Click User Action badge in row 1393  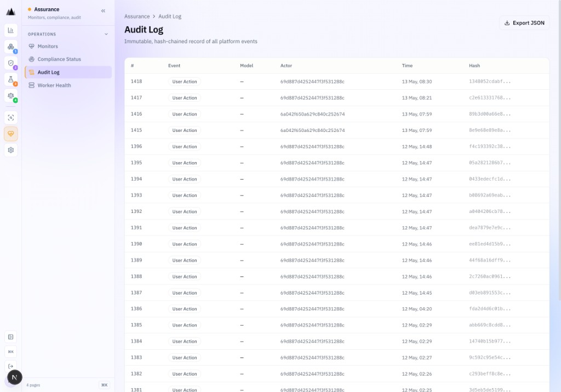pos(185,195)
